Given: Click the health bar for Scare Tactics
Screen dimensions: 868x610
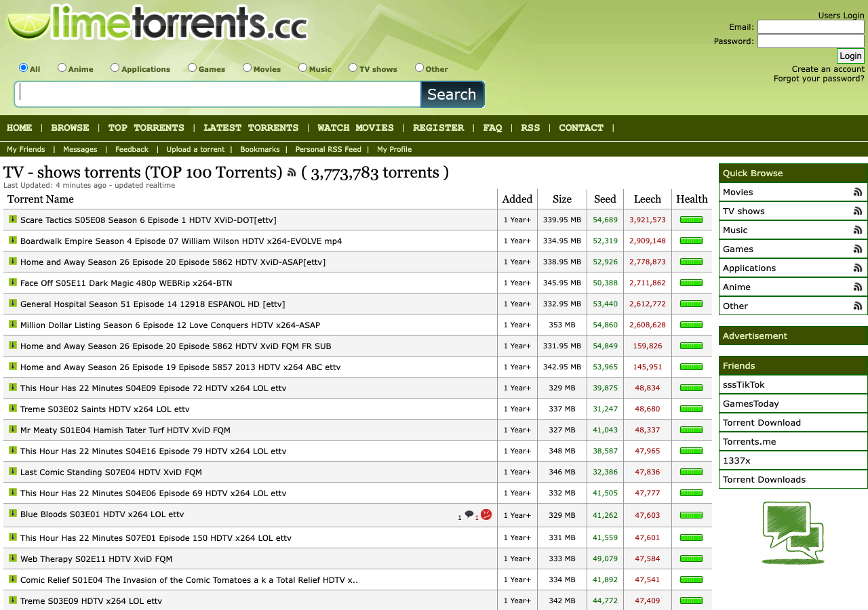Looking at the screenshot, I should [x=691, y=220].
